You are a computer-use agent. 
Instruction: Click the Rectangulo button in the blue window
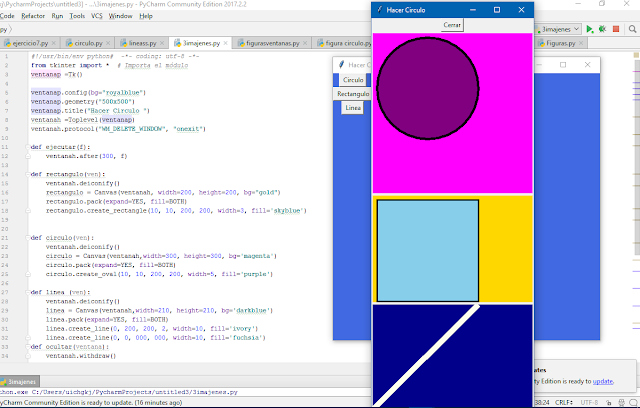[353, 94]
